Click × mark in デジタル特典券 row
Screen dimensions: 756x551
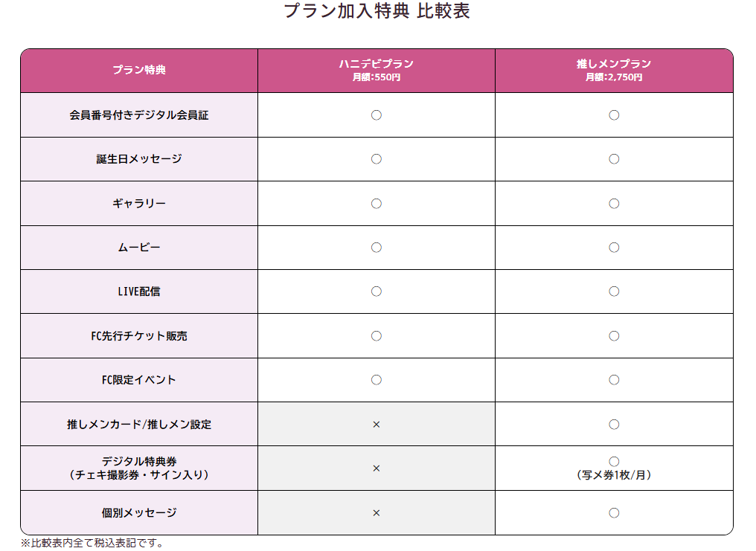(x=377, y=468)
